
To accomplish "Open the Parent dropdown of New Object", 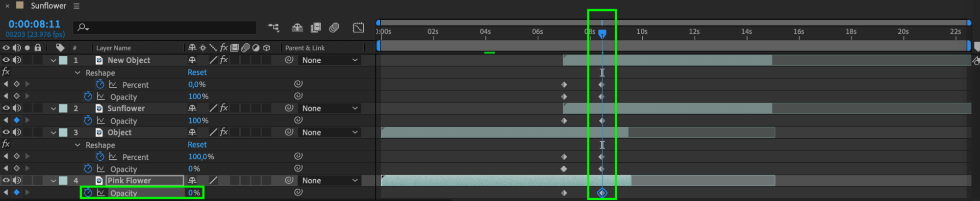I will [x=329, y=60].
